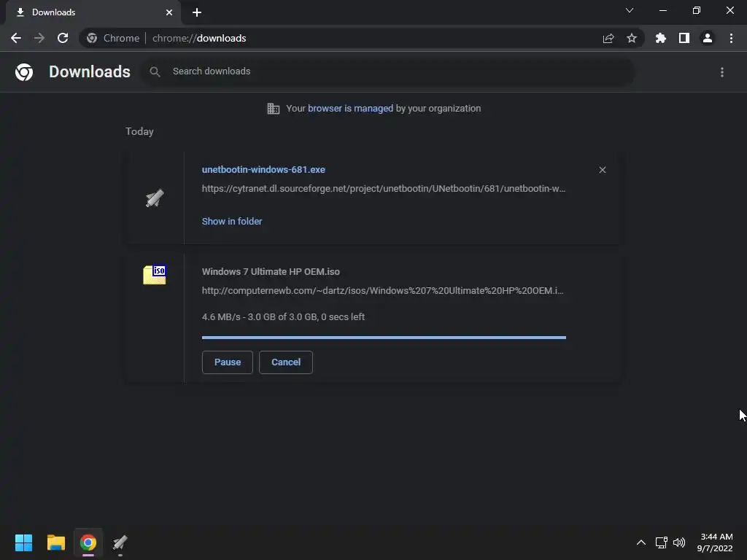
Task: Select the Downloads browser tab
Action: click(93, 12)
